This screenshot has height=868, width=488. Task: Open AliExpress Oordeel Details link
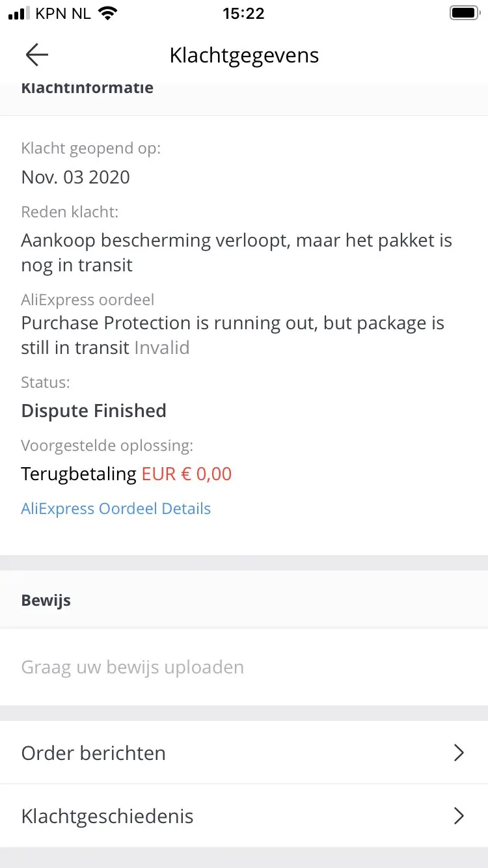point(116,509)
